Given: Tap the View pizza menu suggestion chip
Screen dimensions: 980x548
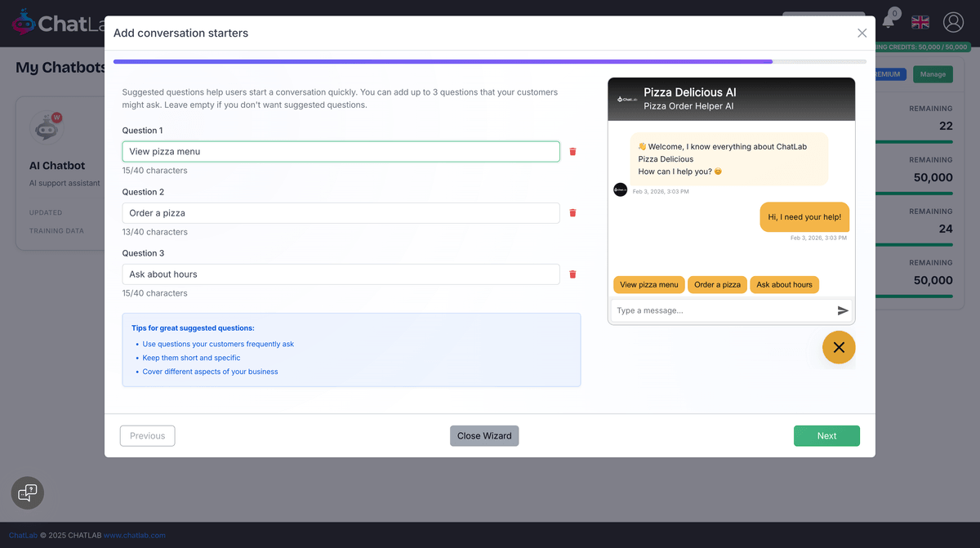Looking at the screenshot, I should (x=649, y=284).
